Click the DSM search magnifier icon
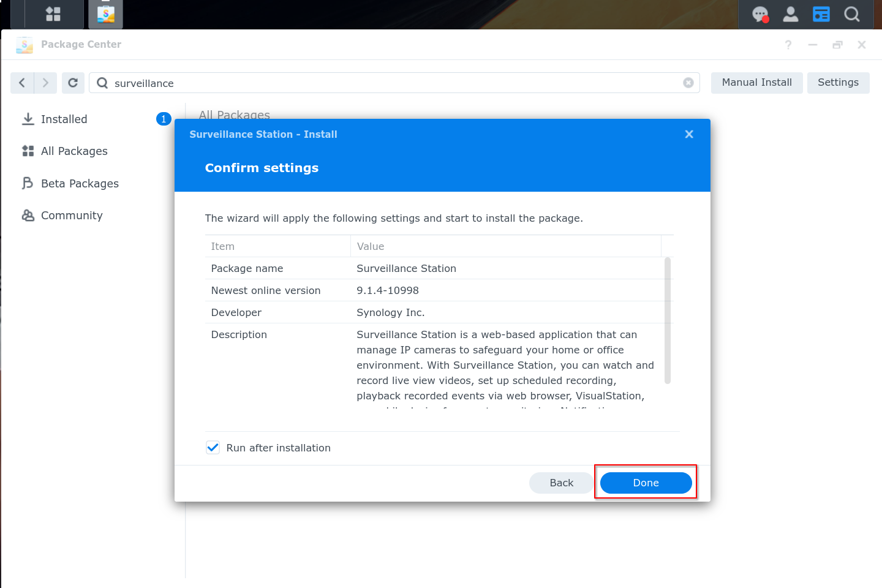Viewport: 882px width, 588px height. pyautogui.click(x=851, y=14)
